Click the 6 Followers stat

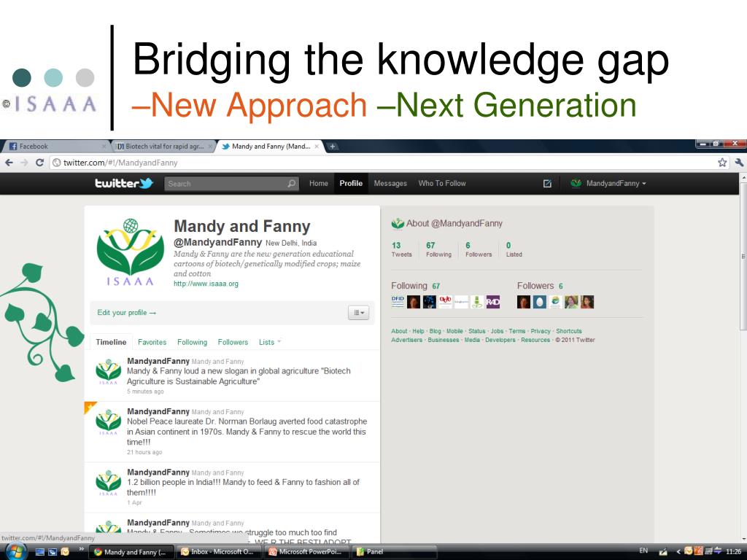point(479,249)
